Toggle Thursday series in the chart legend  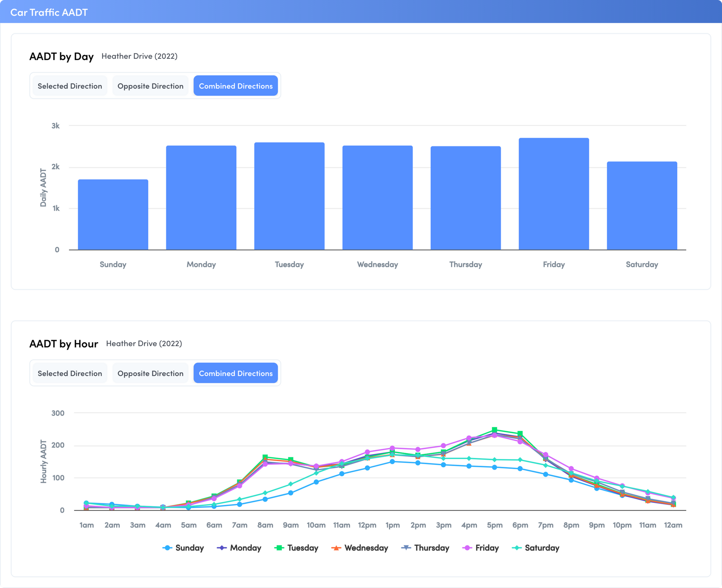coord(425,548)
